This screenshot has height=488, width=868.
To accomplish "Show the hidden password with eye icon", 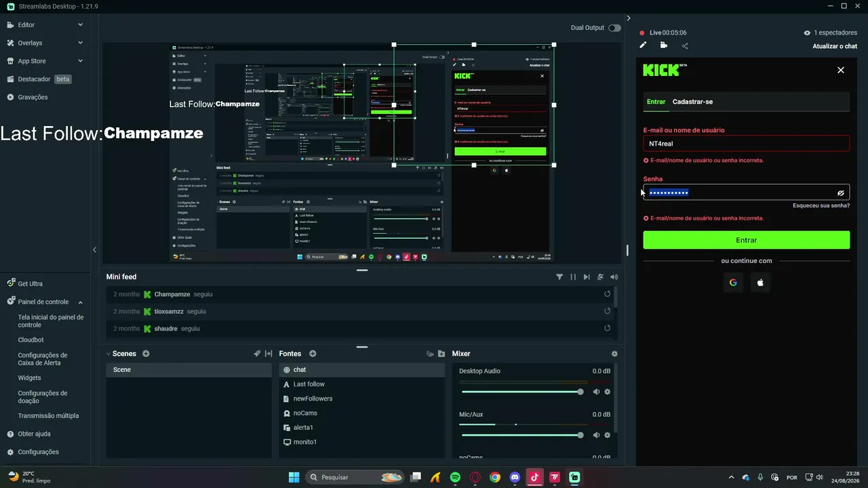I will coord(841,192).
